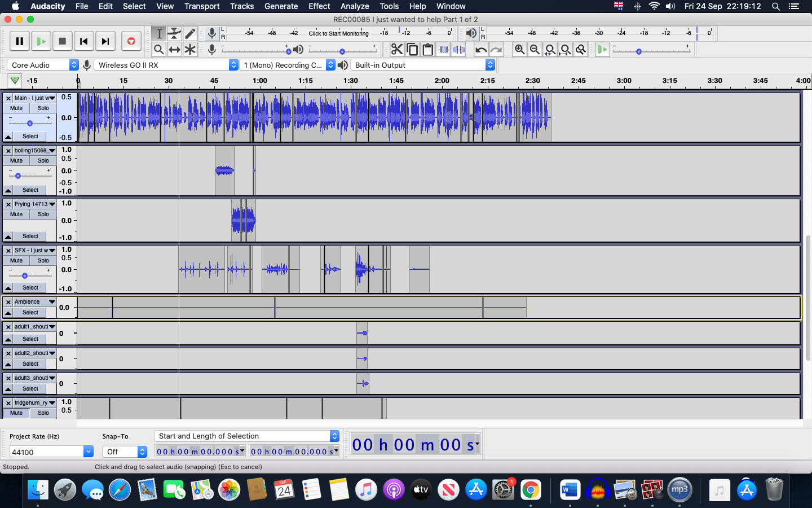Click the Copy icon
Viewport: 812px width, 508px height.
point(412,50)
